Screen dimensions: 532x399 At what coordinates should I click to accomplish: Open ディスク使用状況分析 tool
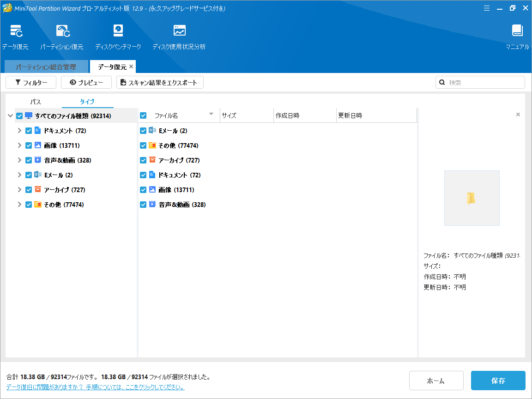tap(179, 37)
